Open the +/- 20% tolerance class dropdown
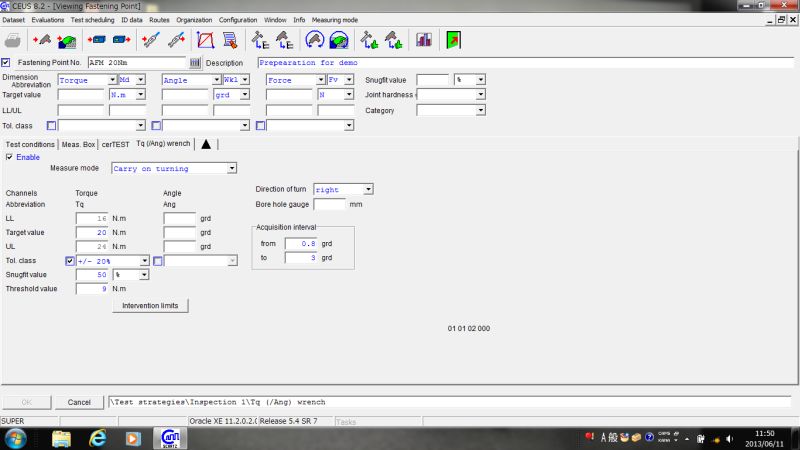This screenshot has height=450, width=800. coord(144,261)
